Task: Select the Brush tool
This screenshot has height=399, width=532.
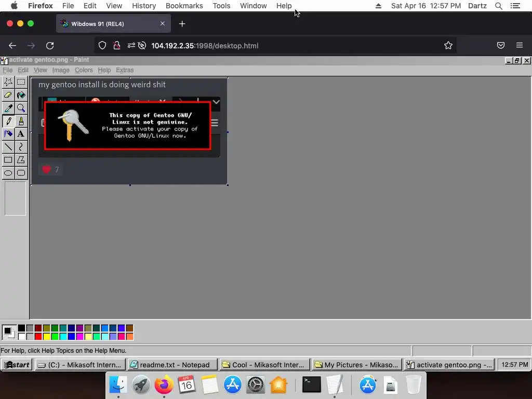Action: click(x=21, y=121)
